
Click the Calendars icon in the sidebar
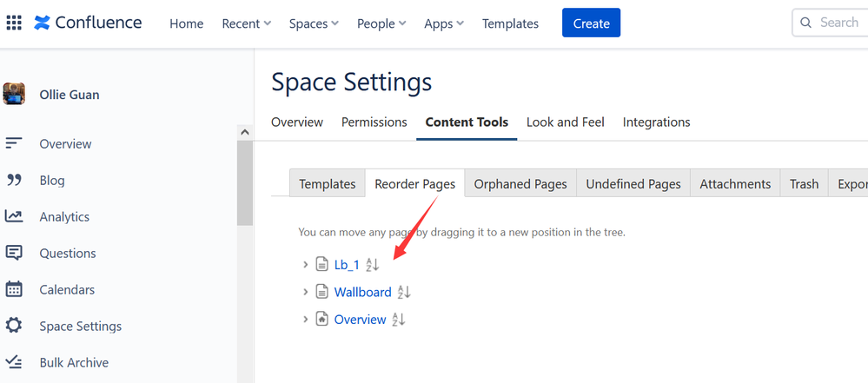click(14, 289)
